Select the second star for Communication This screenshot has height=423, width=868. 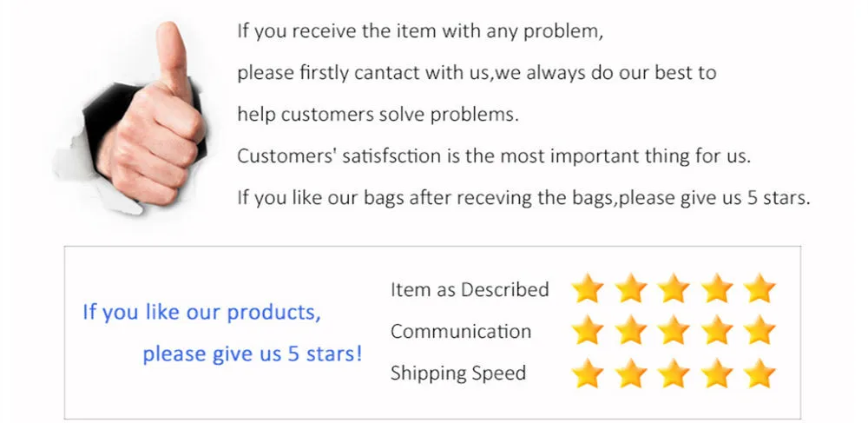[630, 331]
